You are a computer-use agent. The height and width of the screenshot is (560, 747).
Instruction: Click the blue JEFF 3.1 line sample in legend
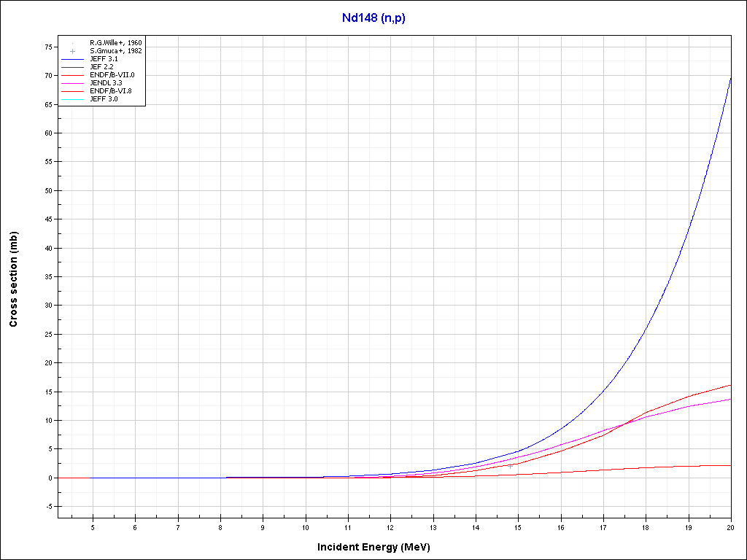(x=73, y=59)
